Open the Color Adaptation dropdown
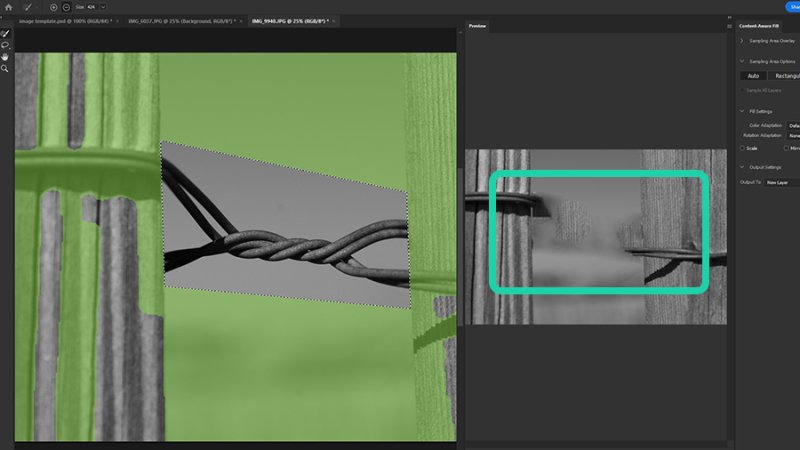Image resolution: width=800 pixels, height=450 pixels. 793,126
